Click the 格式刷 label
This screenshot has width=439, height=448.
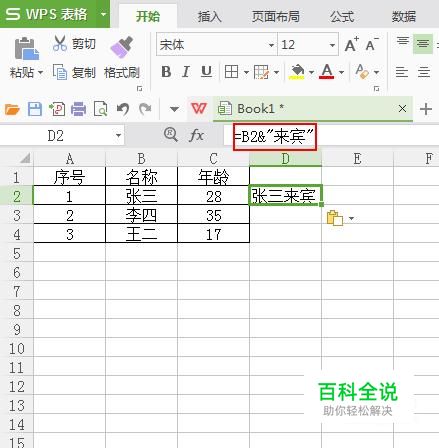122,72
